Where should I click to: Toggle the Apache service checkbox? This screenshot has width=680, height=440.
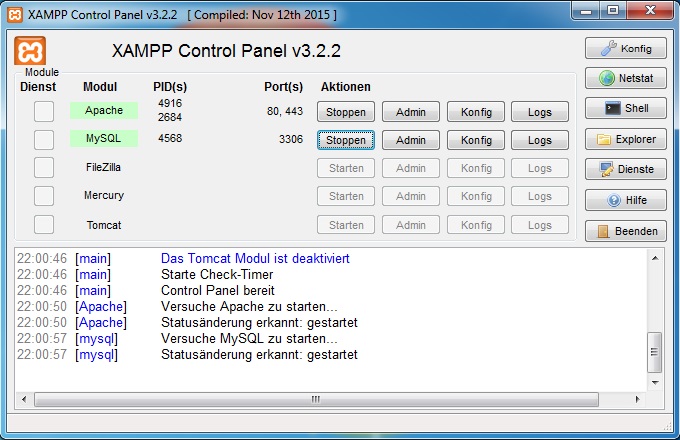(44, 111)
